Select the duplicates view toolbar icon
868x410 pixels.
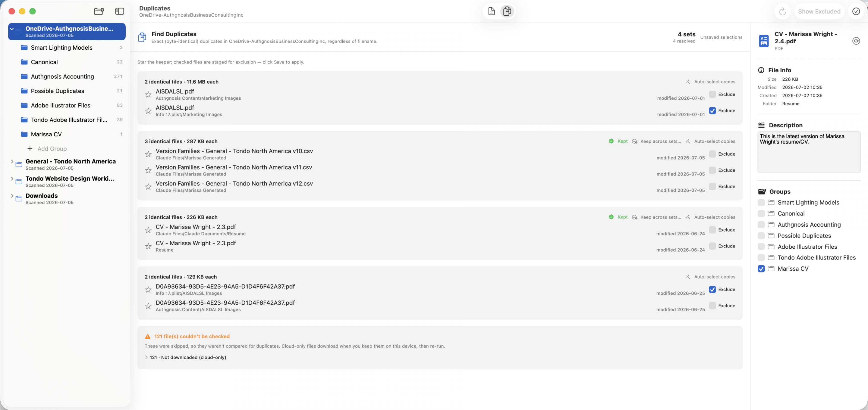point(507,11)
